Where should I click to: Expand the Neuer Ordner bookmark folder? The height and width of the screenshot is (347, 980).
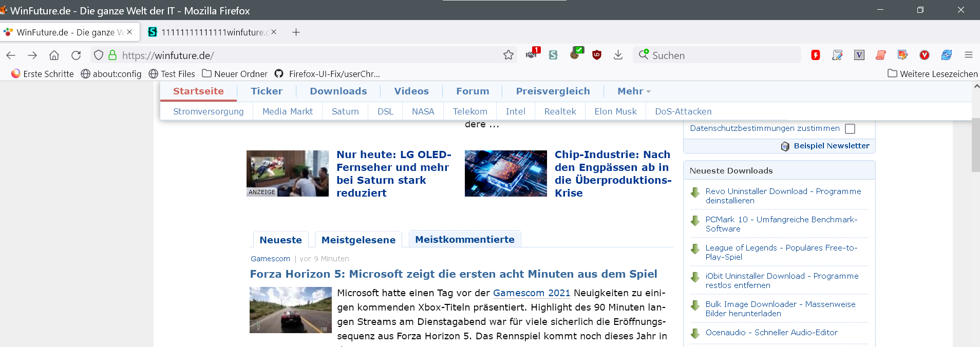pos(235,74)
